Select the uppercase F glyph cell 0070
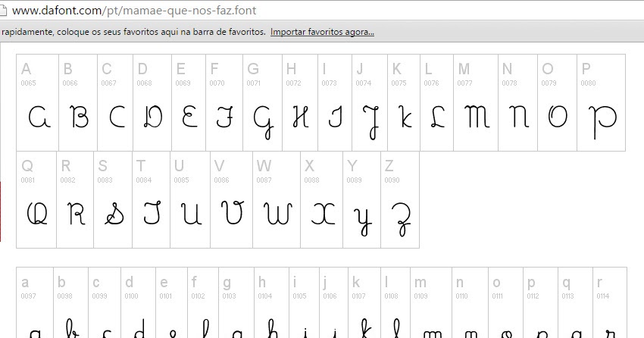Image resolution: width=644 pixels, height=338 pixels. coord(224,102)
